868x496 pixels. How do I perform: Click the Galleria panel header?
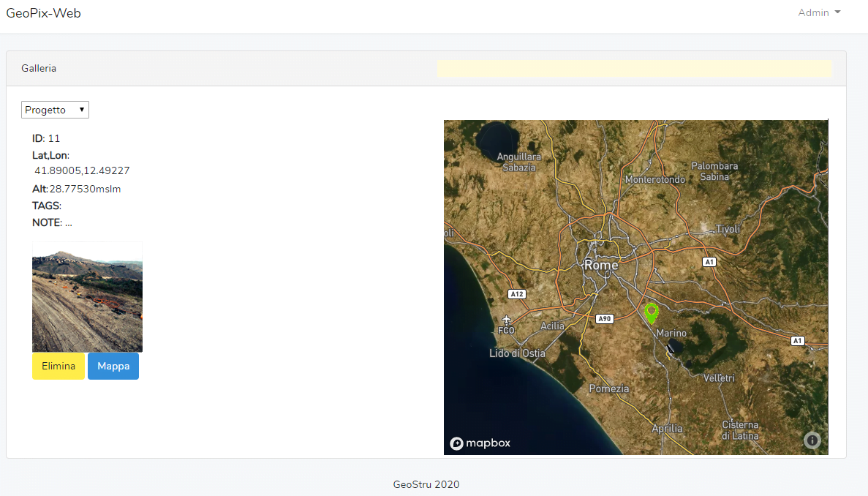tap(40, 68)
